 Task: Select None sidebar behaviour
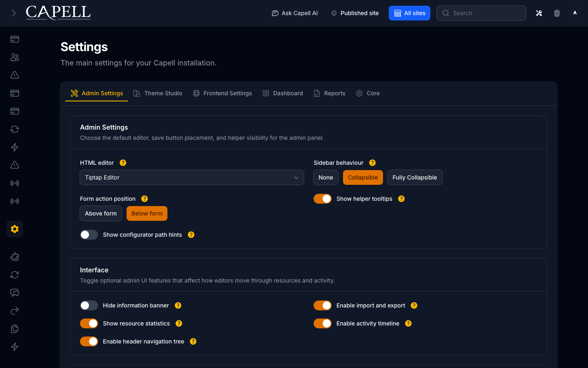[326, 177]
